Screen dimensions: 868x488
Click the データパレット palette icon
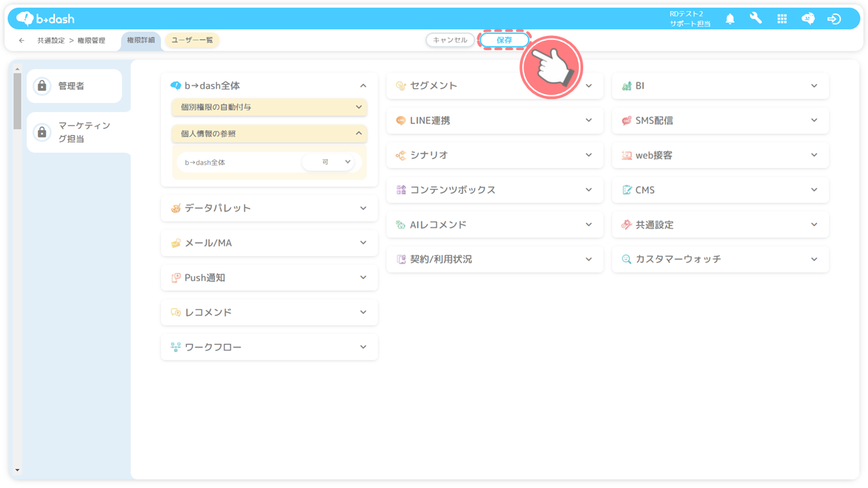(x=176, y=208)
